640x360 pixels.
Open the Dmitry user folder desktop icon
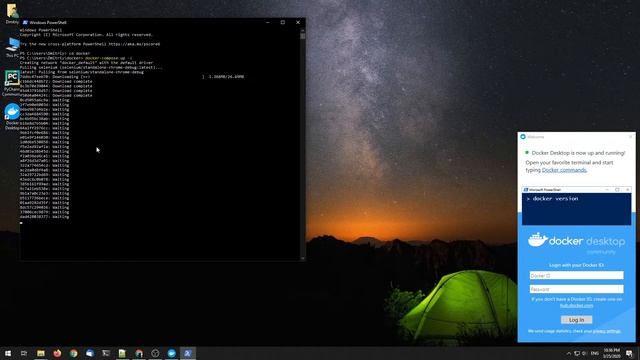12,13
